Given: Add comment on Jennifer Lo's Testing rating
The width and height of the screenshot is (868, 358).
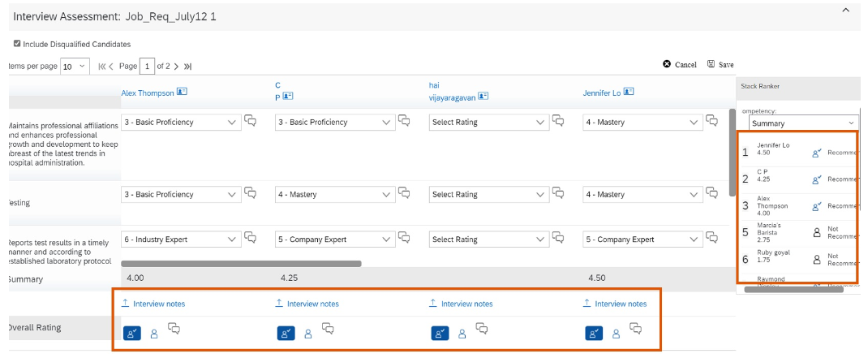Looking at the screenshot, I should (x=712, y=193).
